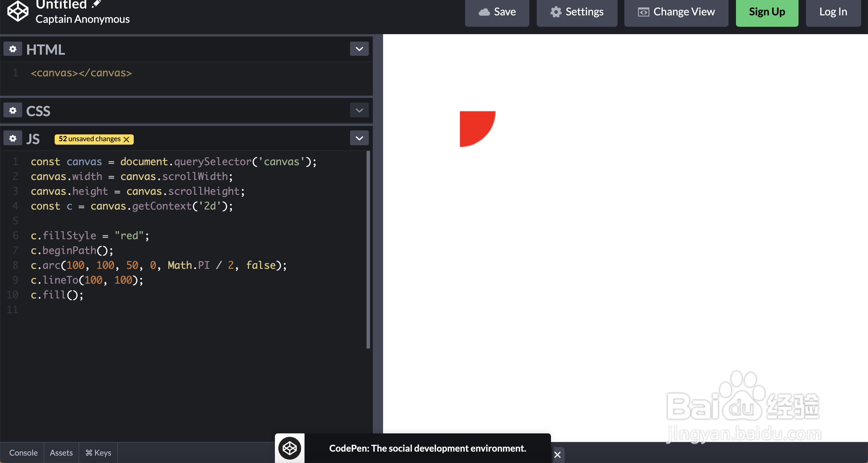Click the CodePen icon in bottom banner
The height and width of the screenshot is (463, 868).
(289, 448)
